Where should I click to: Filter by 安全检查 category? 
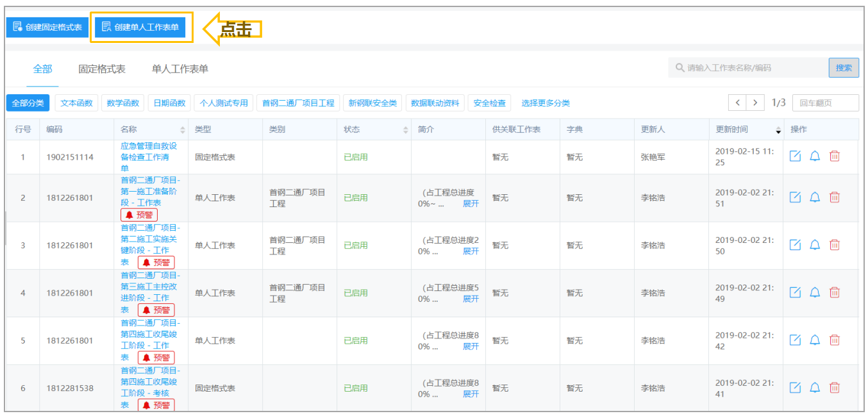click(490, 103)
